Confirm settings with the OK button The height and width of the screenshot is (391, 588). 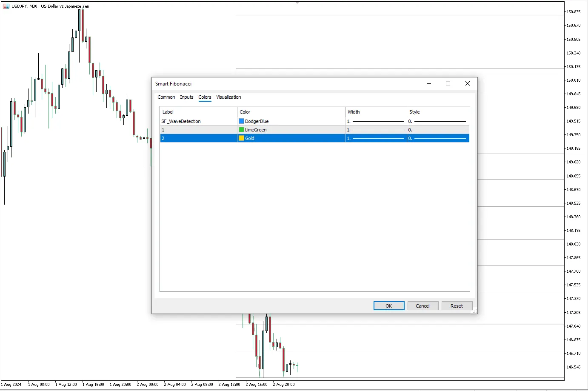pyautogui.click(x=388, y=305)
